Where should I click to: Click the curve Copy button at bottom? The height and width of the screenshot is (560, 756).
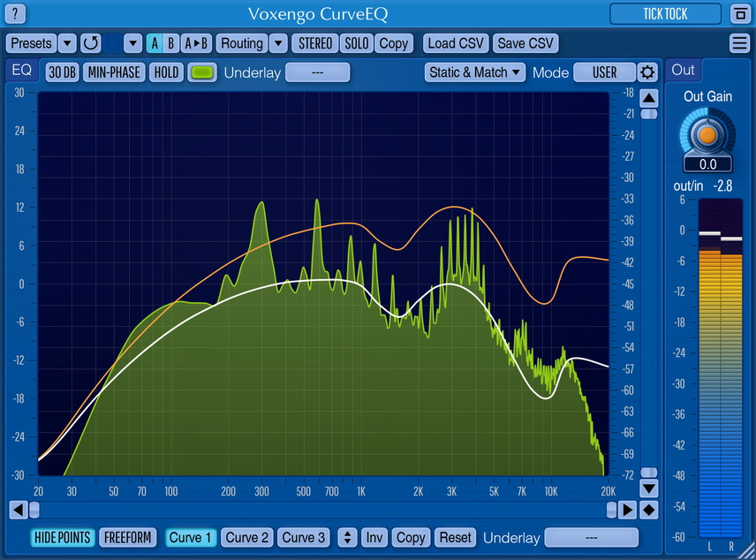tap(411, 537)
